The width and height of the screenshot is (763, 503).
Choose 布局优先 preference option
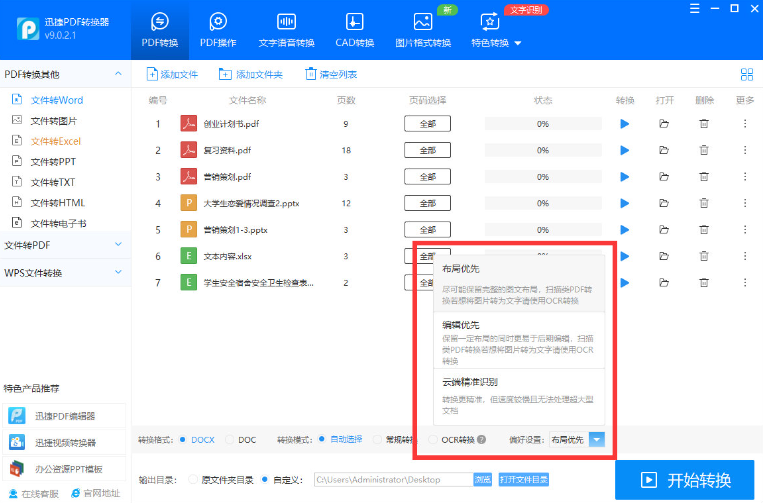[519, 284]
